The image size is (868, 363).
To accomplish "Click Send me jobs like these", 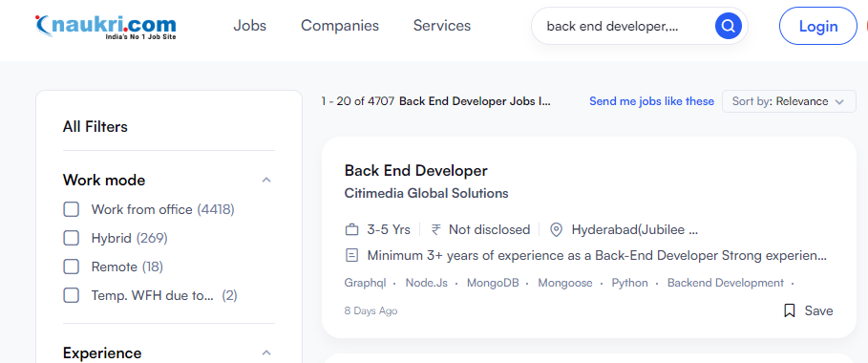I will [651, 101].
